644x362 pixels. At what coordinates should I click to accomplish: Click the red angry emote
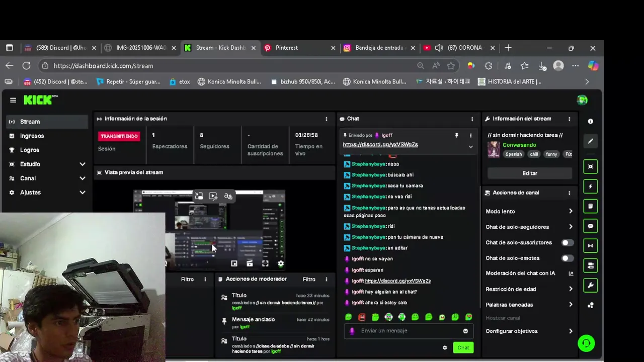pos(362,317)
